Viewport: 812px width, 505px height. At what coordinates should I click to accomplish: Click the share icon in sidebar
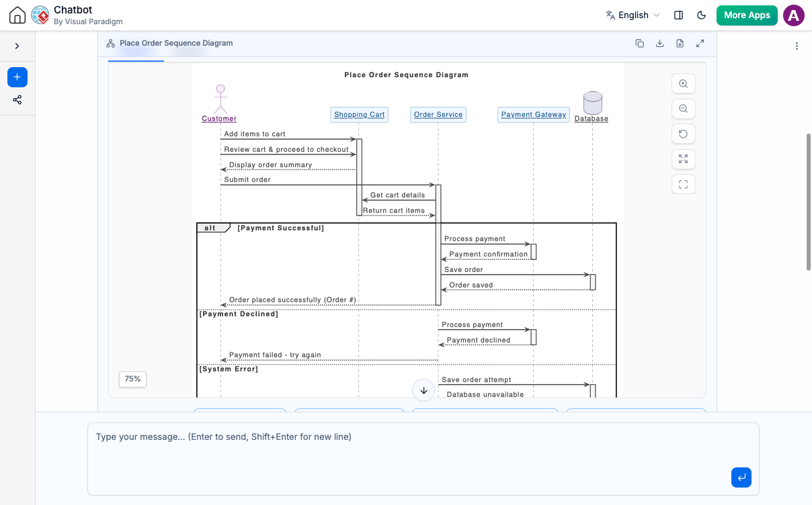[x=17, y=100]
